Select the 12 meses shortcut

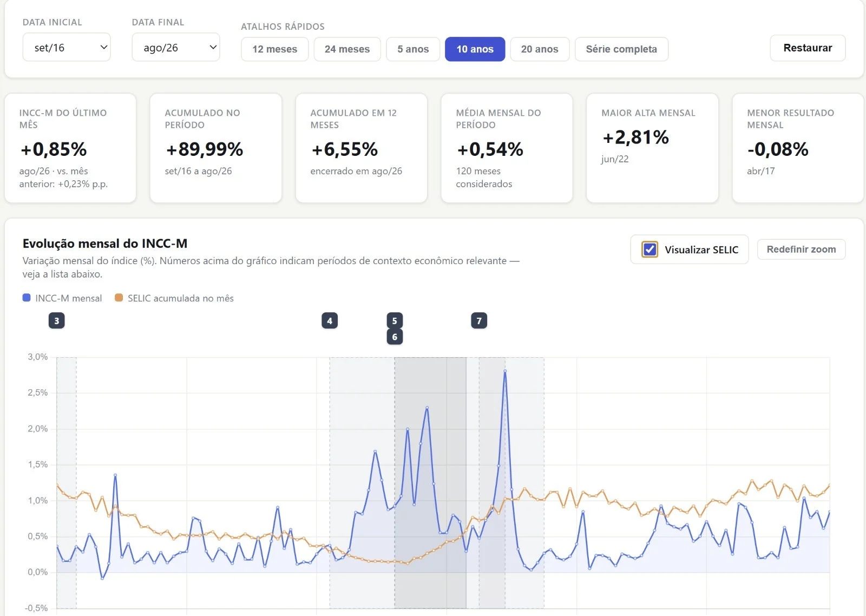pos(275,49)
